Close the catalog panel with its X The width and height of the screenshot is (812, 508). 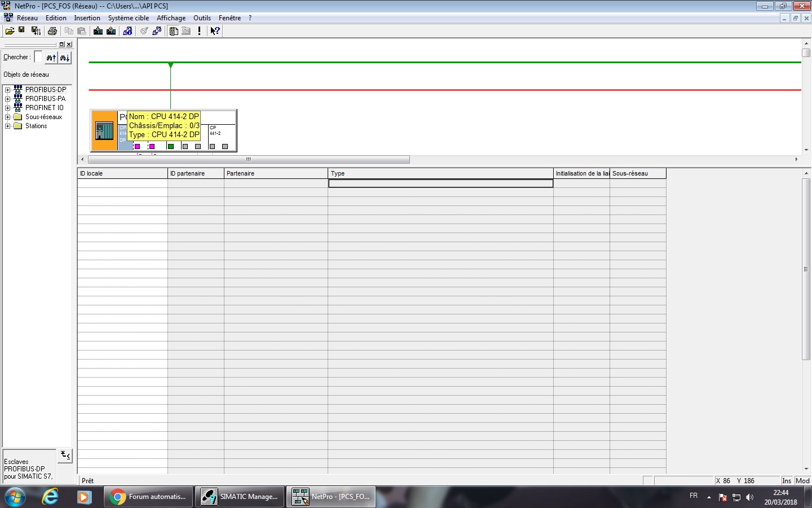69,45
